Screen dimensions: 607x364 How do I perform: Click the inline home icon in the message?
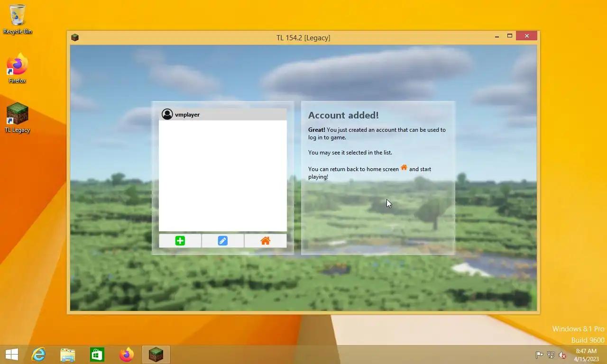(x=404, y=167)
